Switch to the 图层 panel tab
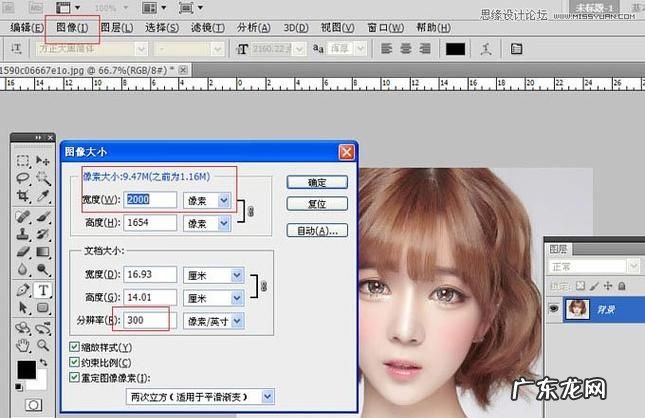Screen dimensions: 645x418 point(558,249)
